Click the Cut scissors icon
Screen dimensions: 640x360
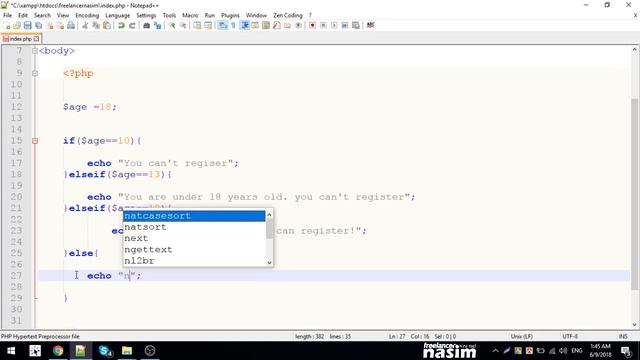(85, 25)
